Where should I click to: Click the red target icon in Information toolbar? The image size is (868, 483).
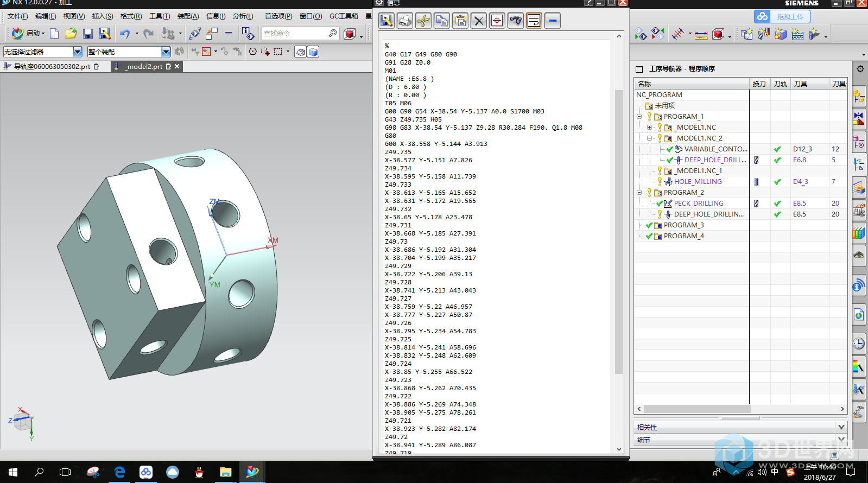click(x=497, y=21)
